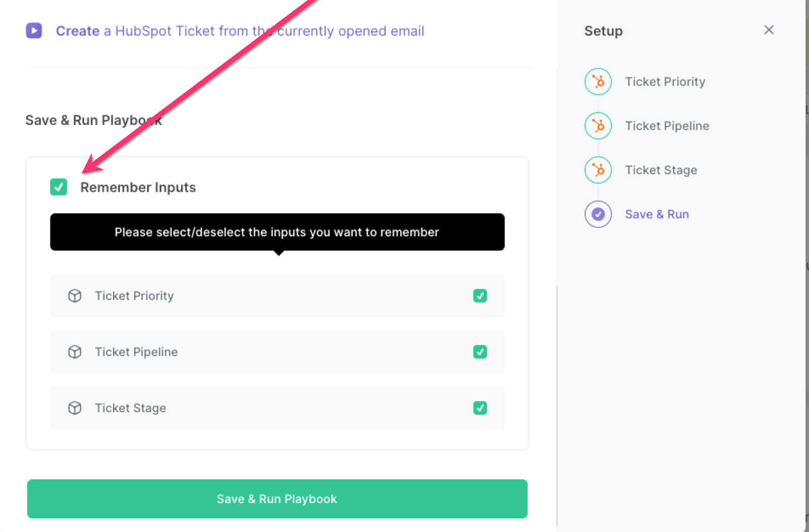The image size is (809, 532).
Task: Uncheck the Ticket Stage remember checkbox
Action: pos(480,408)
